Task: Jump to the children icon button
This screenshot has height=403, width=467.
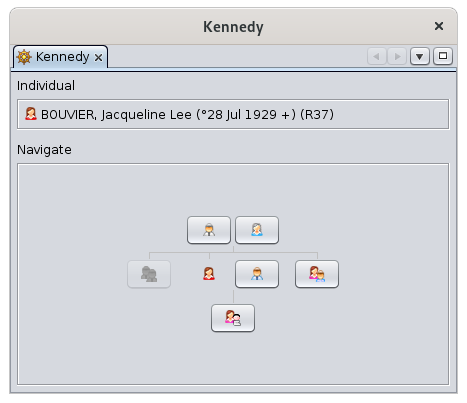Action: pos(233,318)
